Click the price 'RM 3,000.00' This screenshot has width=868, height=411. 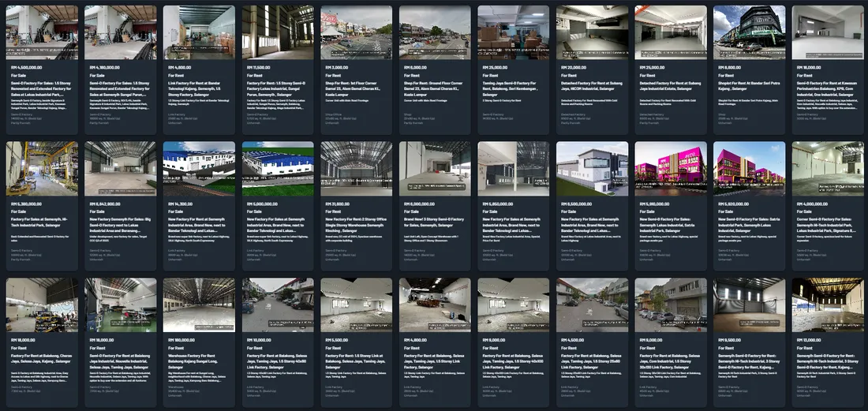coord(337,68)
